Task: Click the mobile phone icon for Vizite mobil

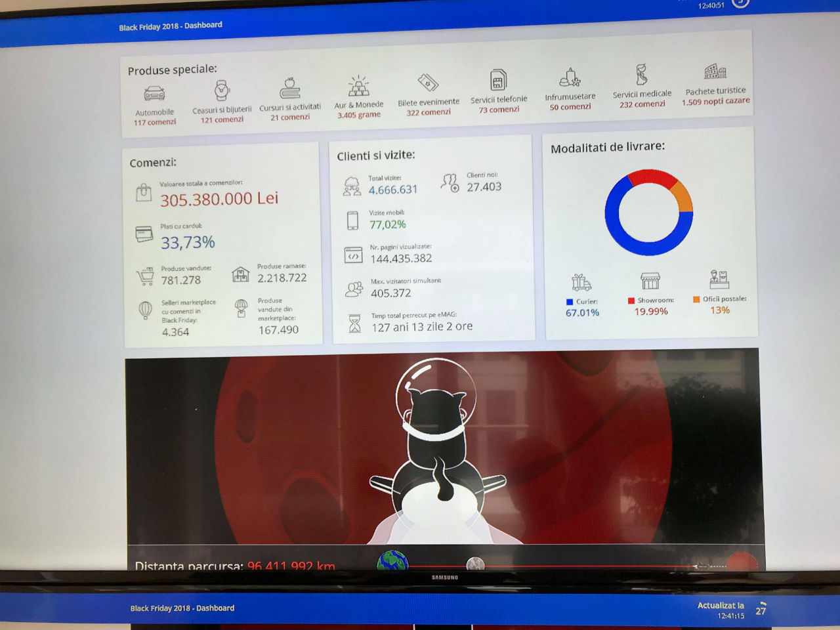Action: point(352,220)
